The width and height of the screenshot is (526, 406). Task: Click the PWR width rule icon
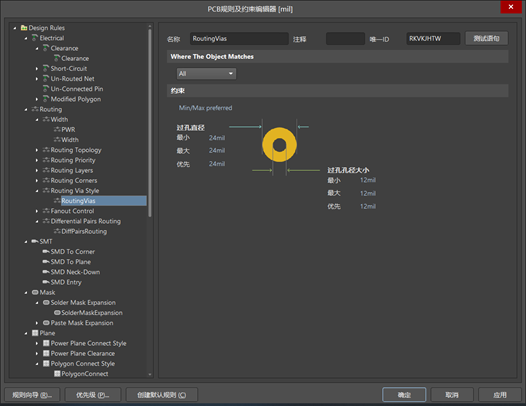pos(57,130)
